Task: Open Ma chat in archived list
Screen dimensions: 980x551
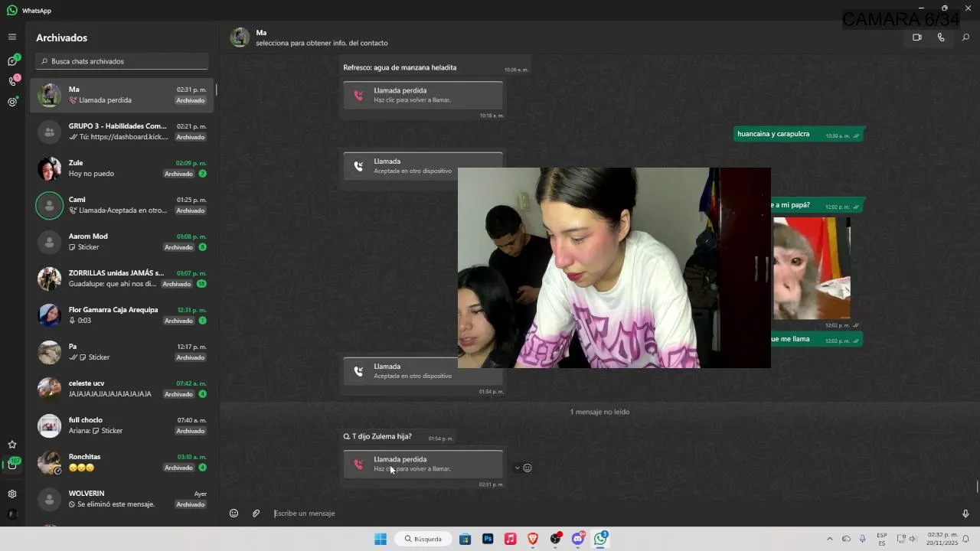Action: (x=122, y=95)
